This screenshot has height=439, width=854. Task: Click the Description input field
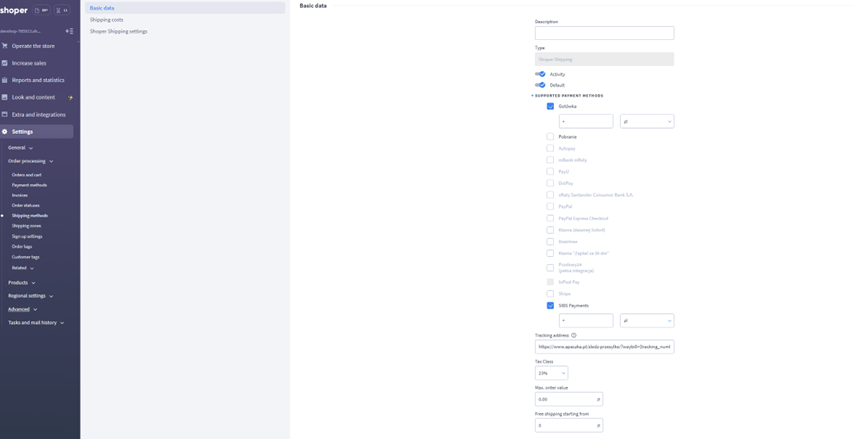[604, 33]
